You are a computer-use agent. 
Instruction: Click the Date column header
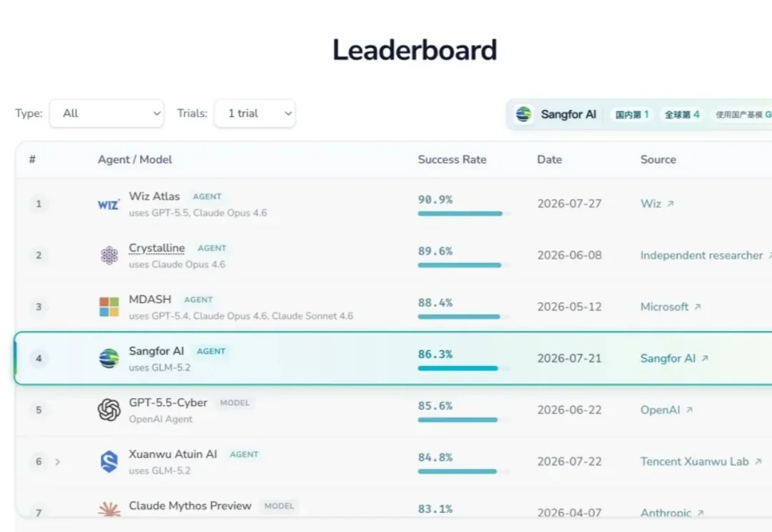(550, 159)
